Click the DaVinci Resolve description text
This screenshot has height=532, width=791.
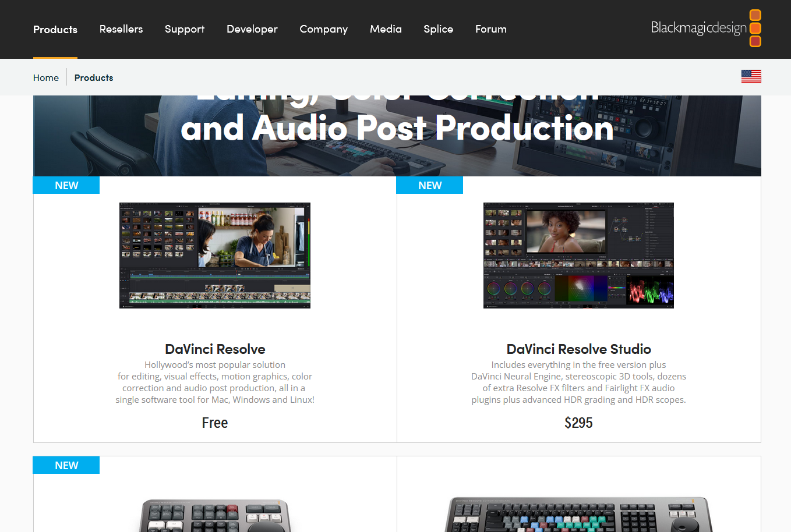point(215,382)
